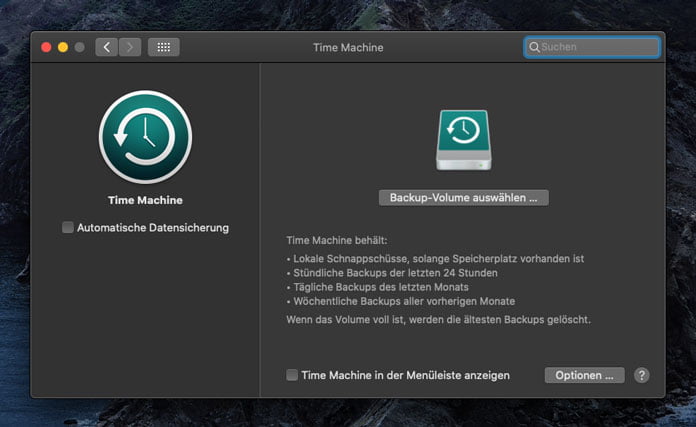Image resolution: width=696 pixels, height=427 pixels.
Task: Focus the Suchen search field
Action: [x=597, y=47]
